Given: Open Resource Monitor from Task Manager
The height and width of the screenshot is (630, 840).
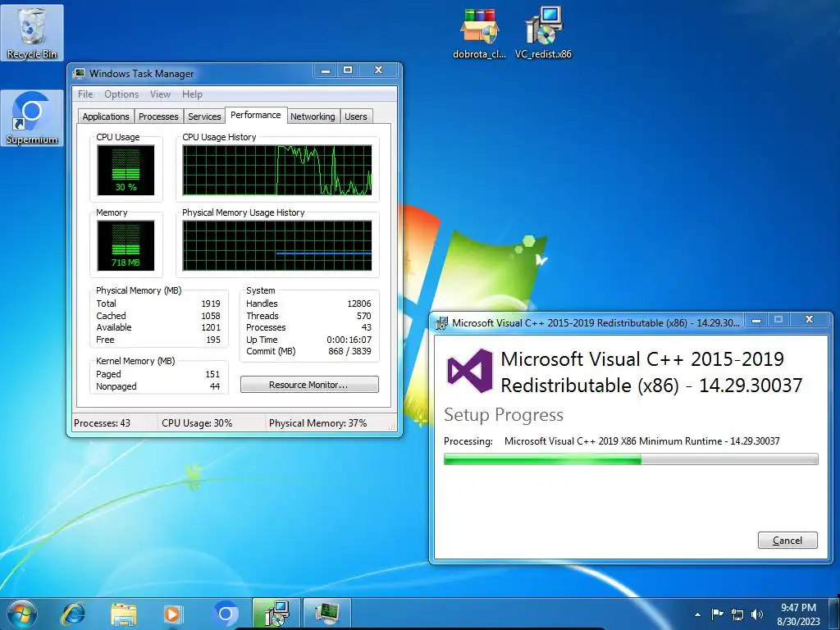Looking at the screenshot, I should 309,385.
